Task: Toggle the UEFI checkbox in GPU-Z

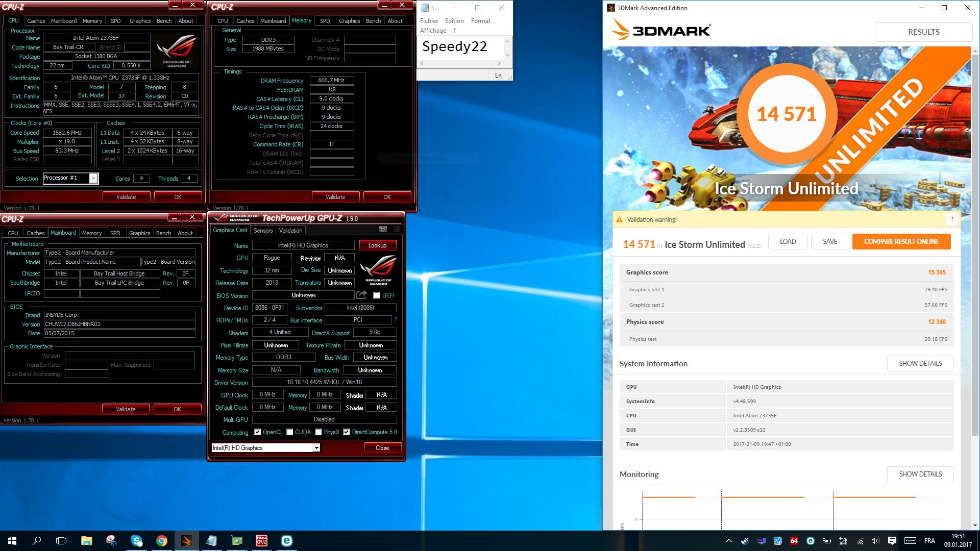Action: click(377, 295)
